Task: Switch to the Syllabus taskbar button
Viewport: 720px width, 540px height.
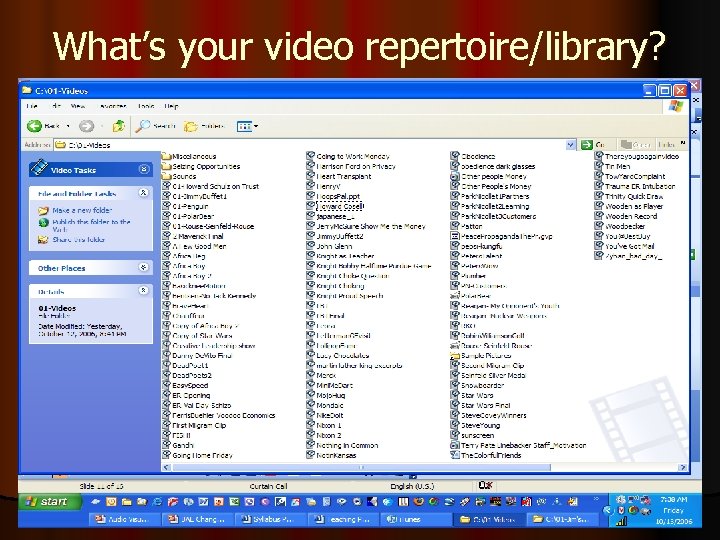Action: pyautogui.click(x=270, y=519)
